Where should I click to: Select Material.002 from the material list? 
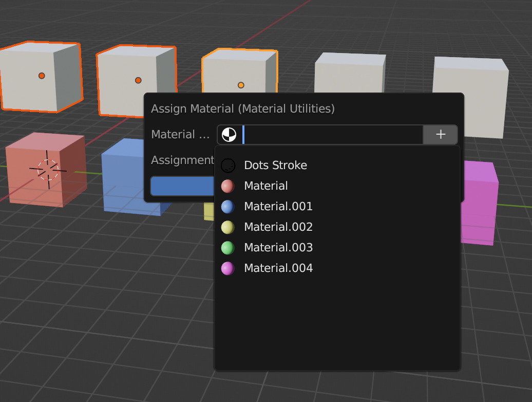coord(278,227)
